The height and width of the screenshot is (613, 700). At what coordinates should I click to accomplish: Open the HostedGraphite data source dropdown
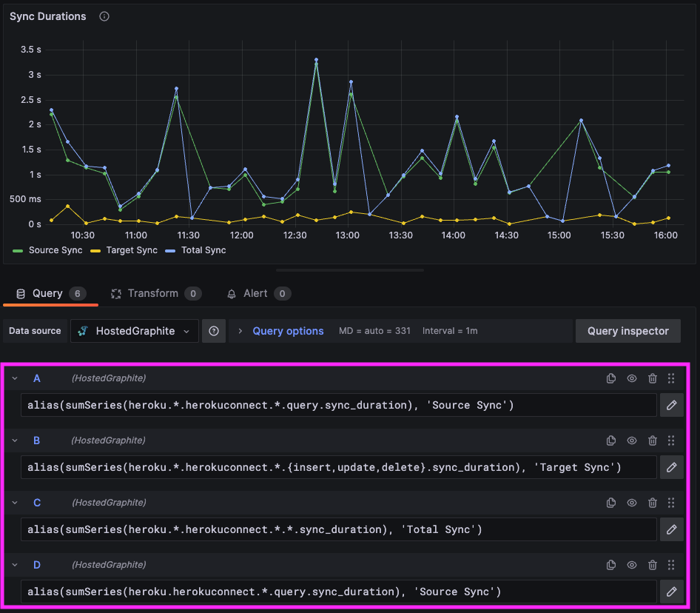coord(135,331)
